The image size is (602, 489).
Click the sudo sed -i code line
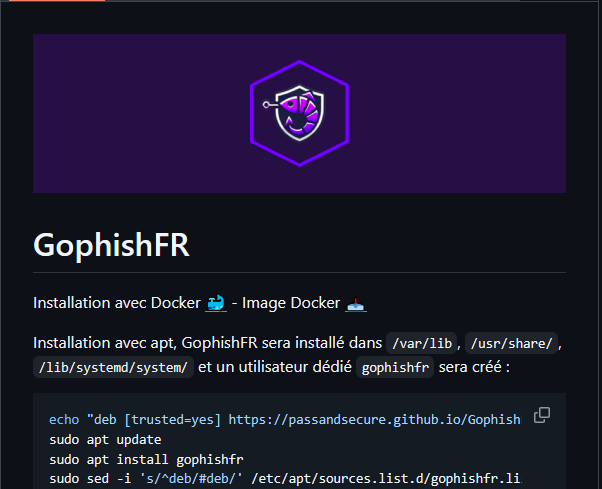(285, 479)
